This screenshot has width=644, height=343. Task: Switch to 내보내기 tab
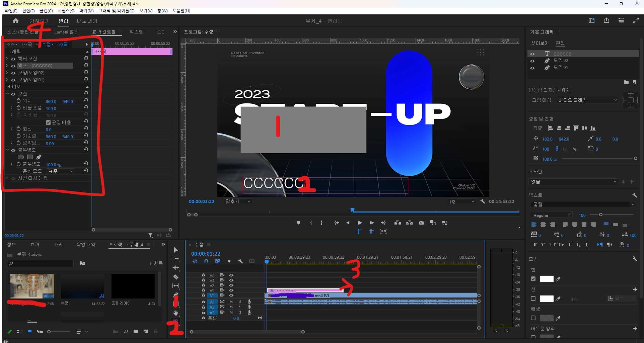pyautogui.click(x=87, y=21)
